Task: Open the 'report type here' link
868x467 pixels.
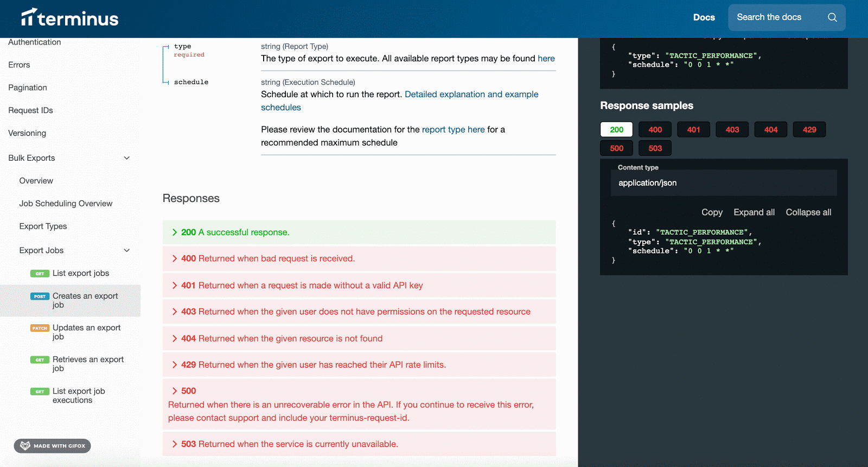Action: 454,130
